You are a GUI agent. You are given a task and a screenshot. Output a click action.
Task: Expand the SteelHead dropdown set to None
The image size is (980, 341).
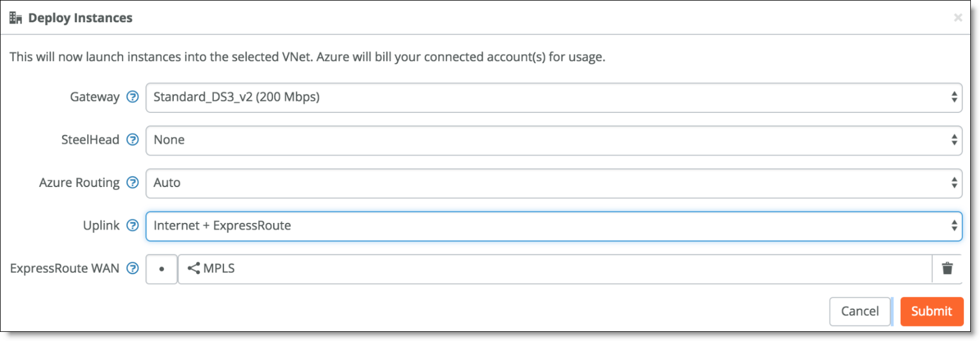tap(554, 140)
